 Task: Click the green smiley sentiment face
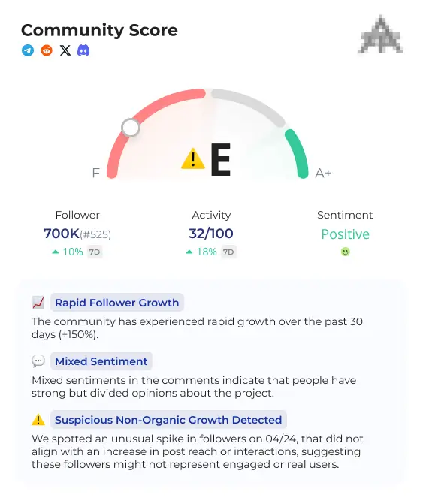click(345, 252)
